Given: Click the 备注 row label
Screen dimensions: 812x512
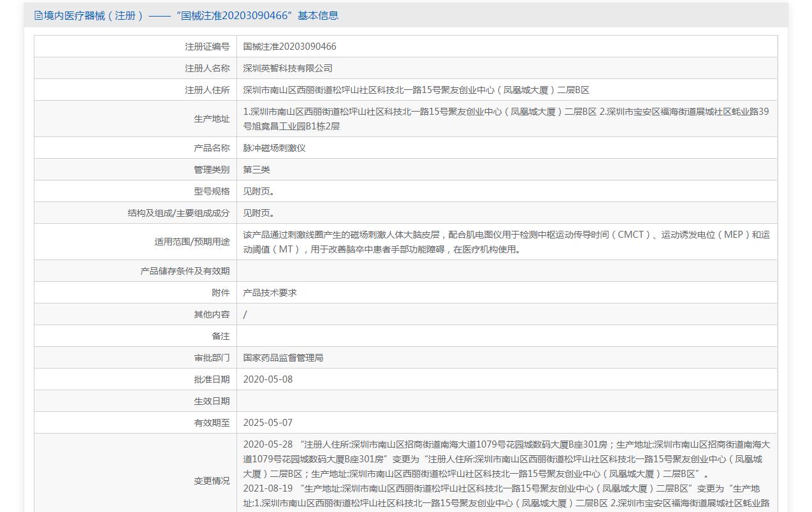Looking at the screenshot, I should click(x=221, y=336).
